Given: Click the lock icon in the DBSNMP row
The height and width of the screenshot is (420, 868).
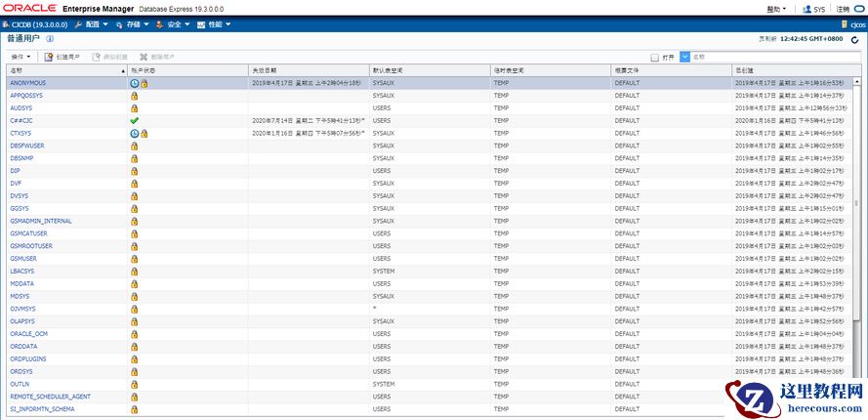Looking at the screenshot, I should [134, 158].
